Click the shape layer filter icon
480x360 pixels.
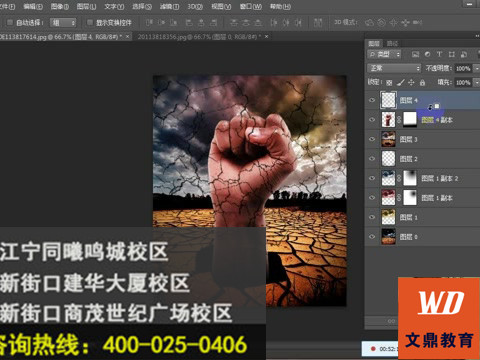click(452, 54)
